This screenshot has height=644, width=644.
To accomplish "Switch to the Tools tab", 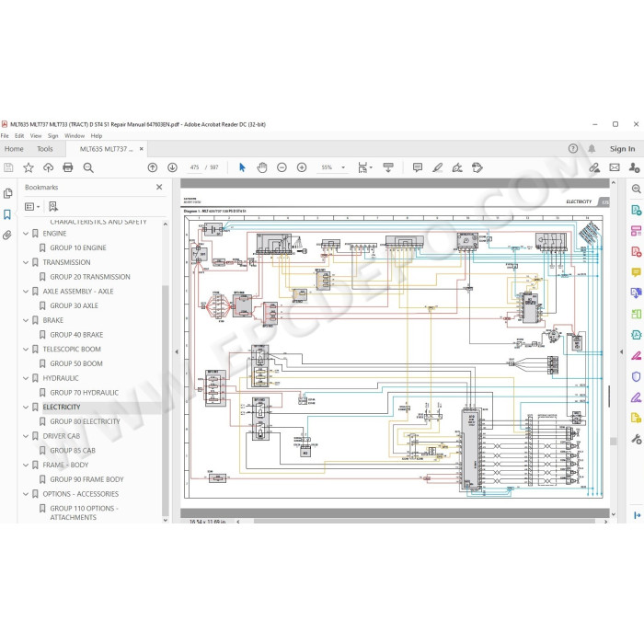I will [45, 149].
